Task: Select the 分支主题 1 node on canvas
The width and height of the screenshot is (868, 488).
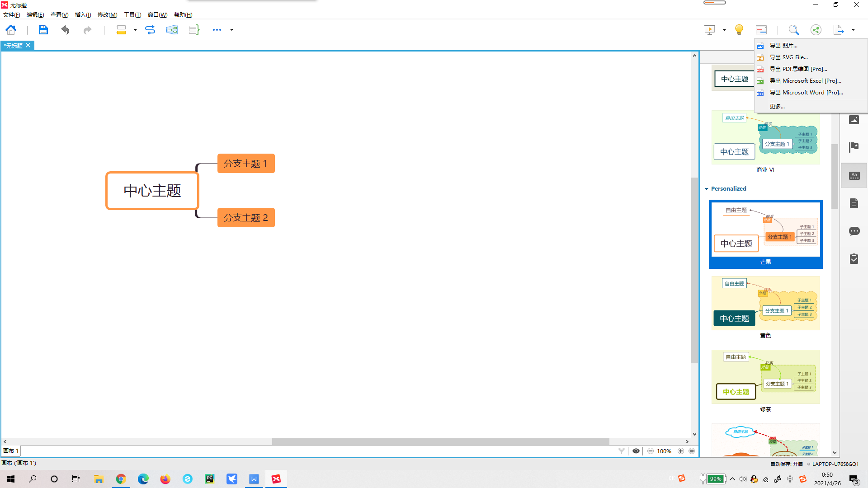Action: coord(246,164)
